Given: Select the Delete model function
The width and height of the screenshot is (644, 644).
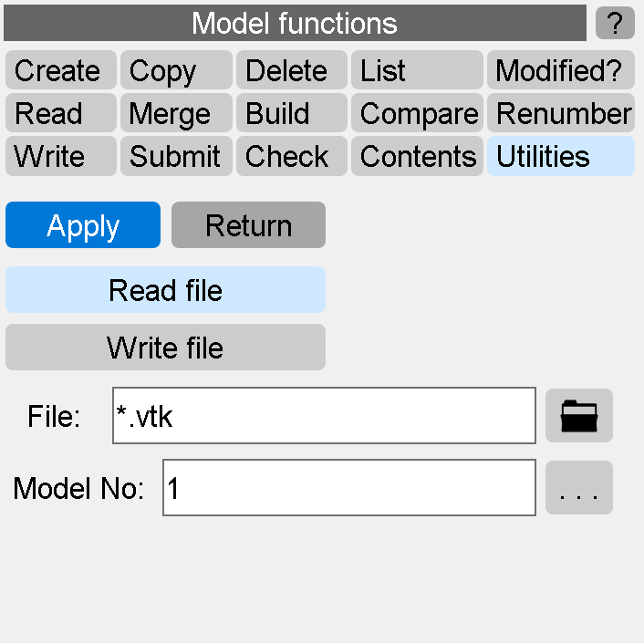Looking at the screenshot, I should (x=291, y=71).
